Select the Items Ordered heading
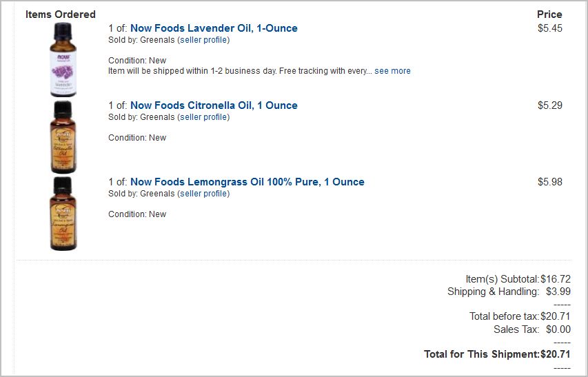588x377 pixels. click(61, 14)
